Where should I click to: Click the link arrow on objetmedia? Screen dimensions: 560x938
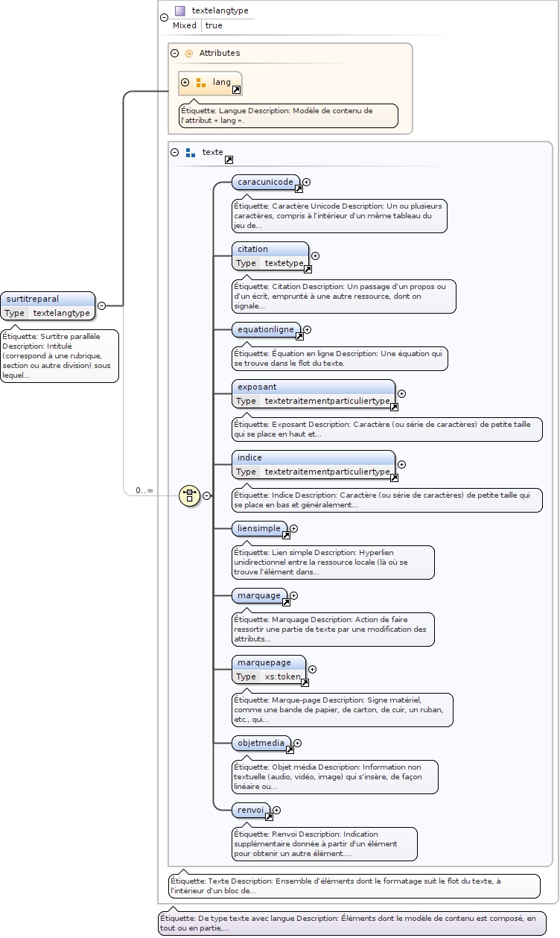pos(290,750)
